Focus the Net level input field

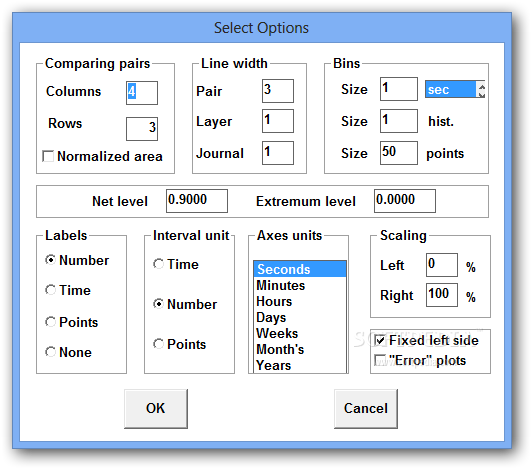coord(197,201)
